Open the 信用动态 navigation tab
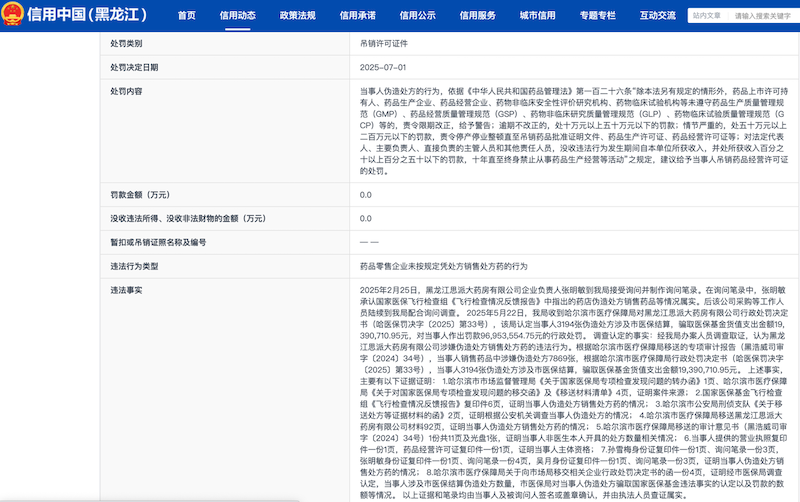 (x=238, y=16)
